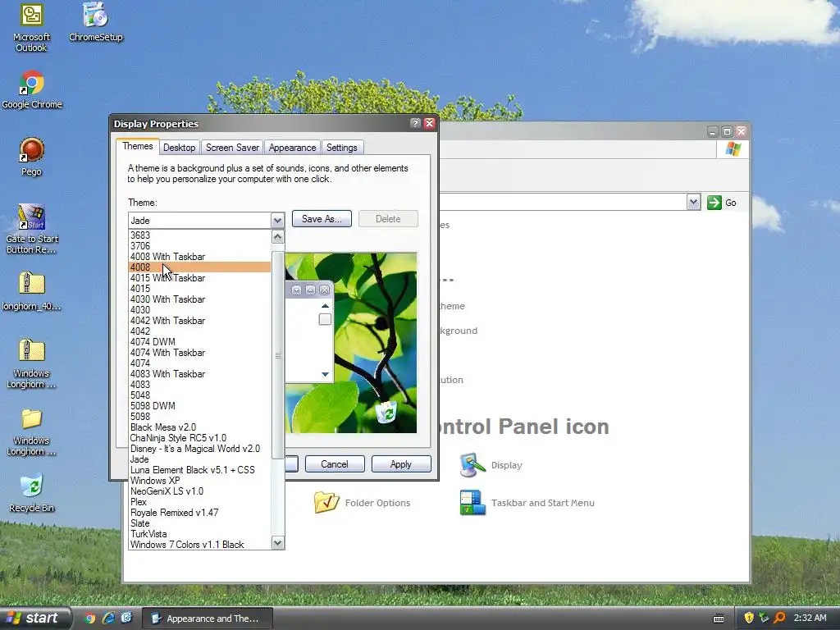
Task: Click Appearance and Themes taskbar button
Action: click(208, 619)
